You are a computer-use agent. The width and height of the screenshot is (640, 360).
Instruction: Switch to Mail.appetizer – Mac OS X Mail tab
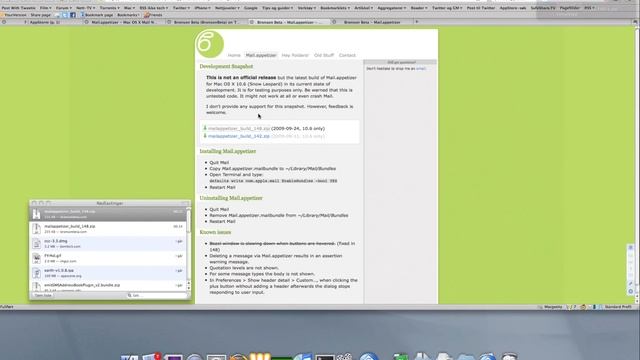(x=124, y=22)
